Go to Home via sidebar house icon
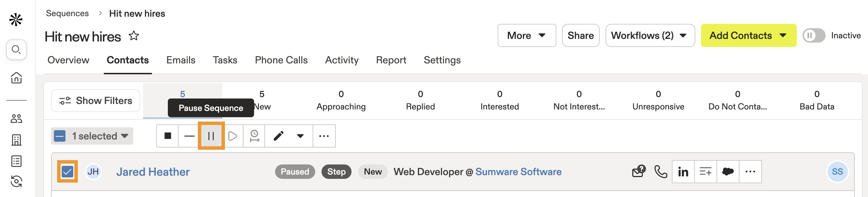Screen dimensions: 868x197 coord(16,78)
